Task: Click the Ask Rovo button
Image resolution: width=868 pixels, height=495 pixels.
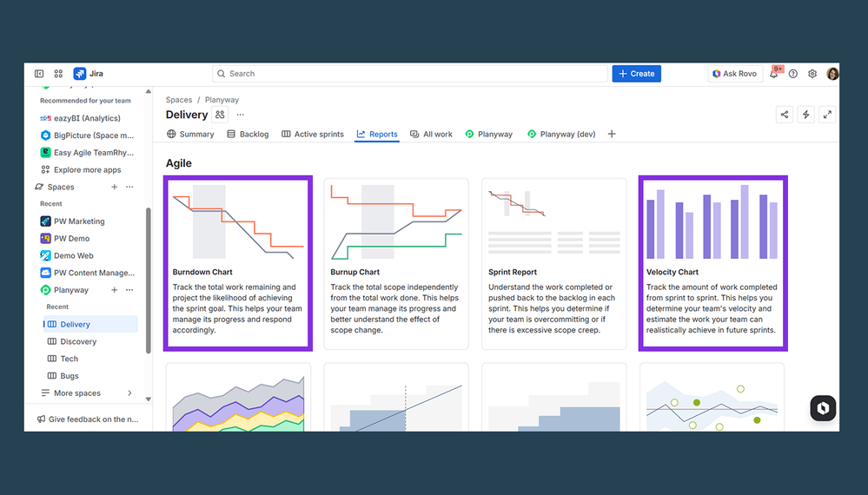Action: [x=735, y=74]
